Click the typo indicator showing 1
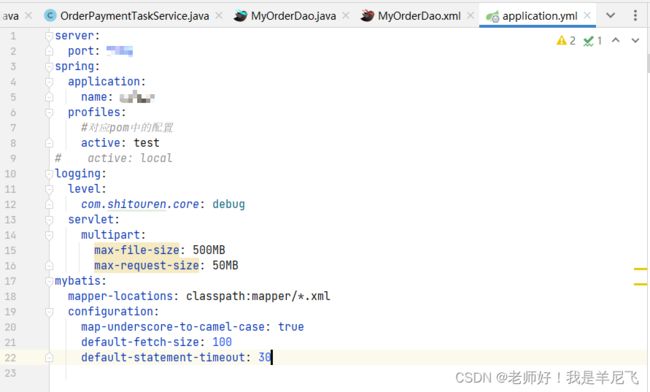Image resolution: width=650 pixels, height=392 pixels. [x=592, y=41]
